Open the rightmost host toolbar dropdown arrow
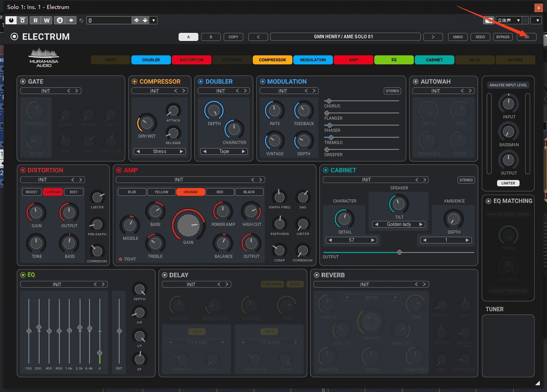547x392 pixels. (536, 20)
